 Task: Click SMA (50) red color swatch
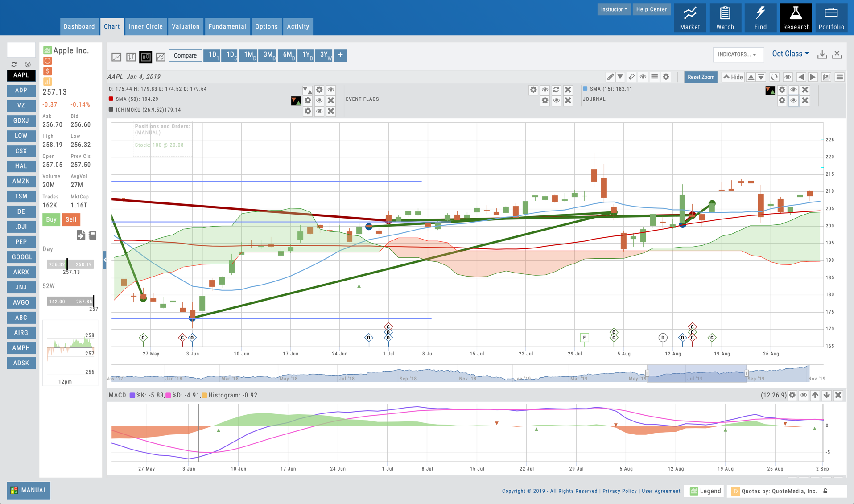(x=111, y=99)
